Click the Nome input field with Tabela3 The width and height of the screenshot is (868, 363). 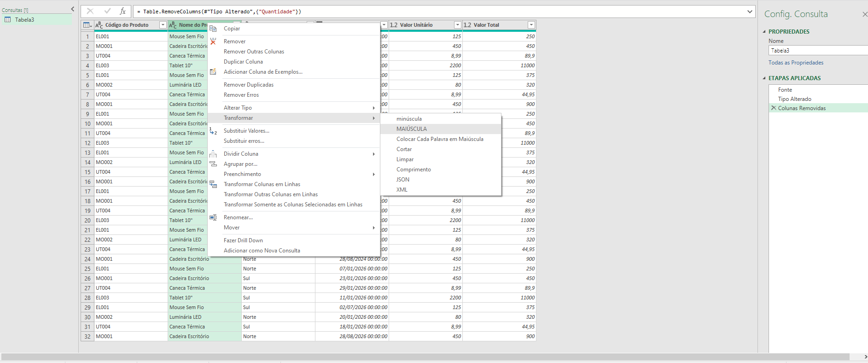[x=818, y=51]
